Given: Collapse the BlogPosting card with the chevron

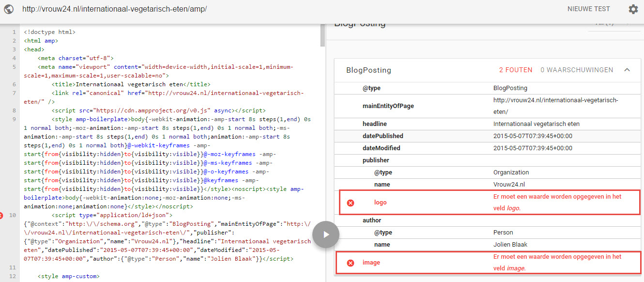Looking at the screenshot, I should coord(627,70).
